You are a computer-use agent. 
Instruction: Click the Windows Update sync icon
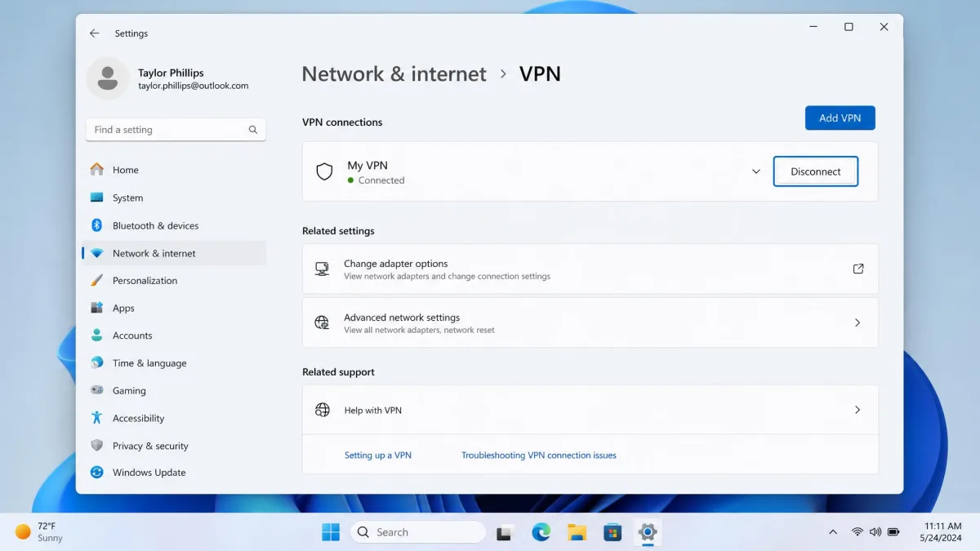point(97,473)
